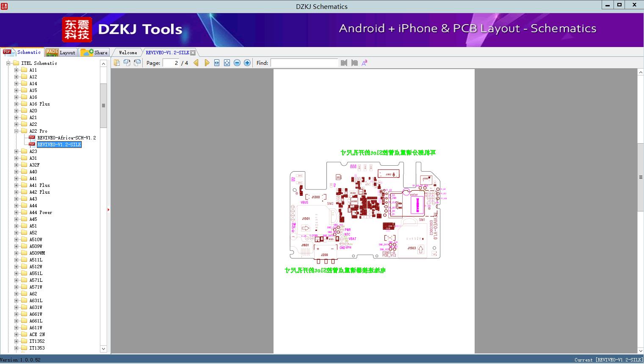This screenshot has width=644, height=364.
Task: Click the DZKJ red logo
Action: pyautogui.click(x=77, y=30)
